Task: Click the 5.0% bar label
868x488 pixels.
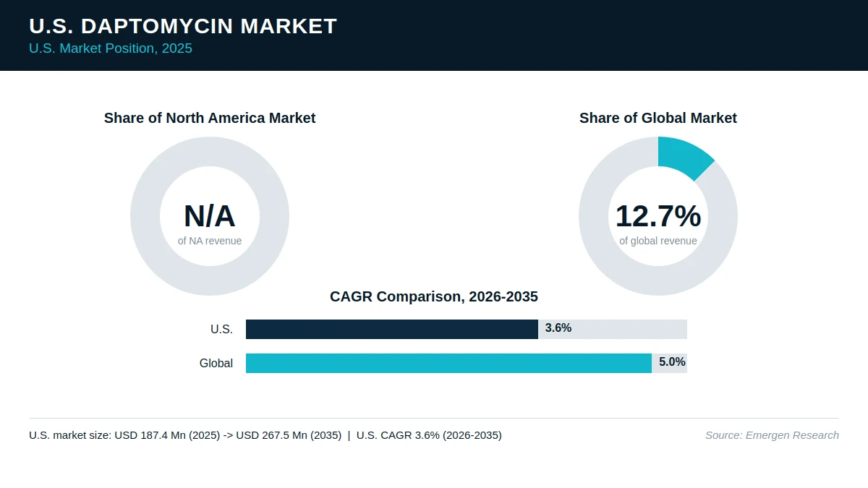Action: pyautogui.click(x=672, y=362)
